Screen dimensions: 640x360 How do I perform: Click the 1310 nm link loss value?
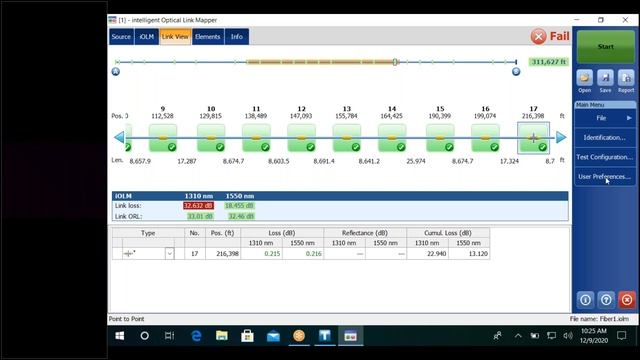[198, 206]
